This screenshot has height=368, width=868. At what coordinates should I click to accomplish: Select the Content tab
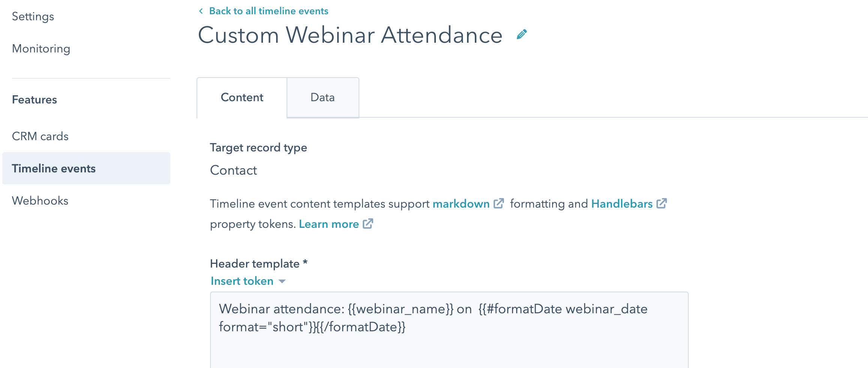pyautogui.click(x=242, y=97)
